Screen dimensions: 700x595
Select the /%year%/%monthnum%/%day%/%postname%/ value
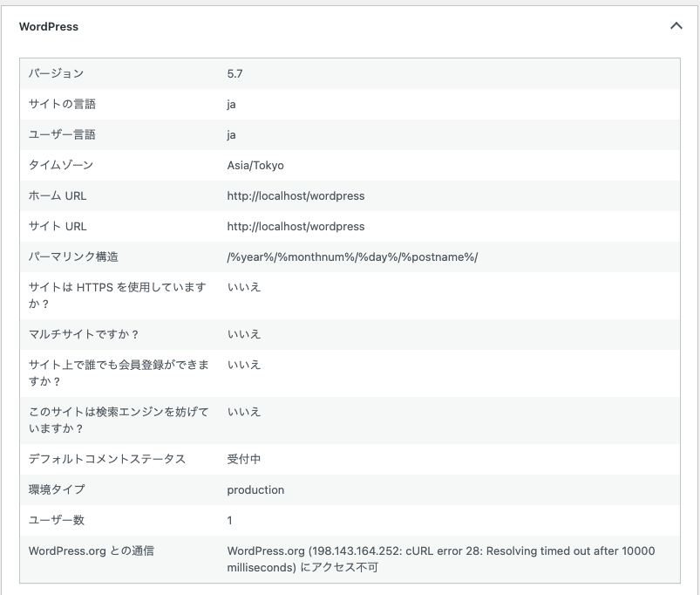tap(352, 256)
